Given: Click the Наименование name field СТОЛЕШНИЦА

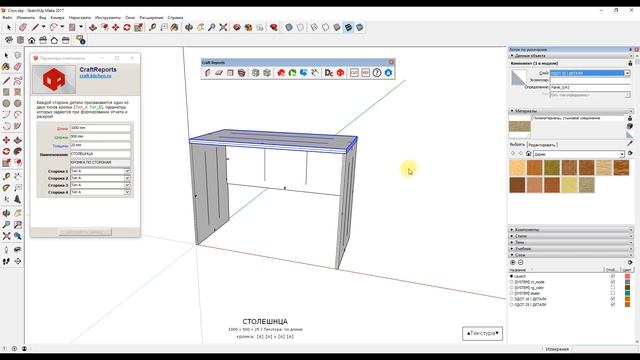Looking at the screenshot, I should 100,154.
